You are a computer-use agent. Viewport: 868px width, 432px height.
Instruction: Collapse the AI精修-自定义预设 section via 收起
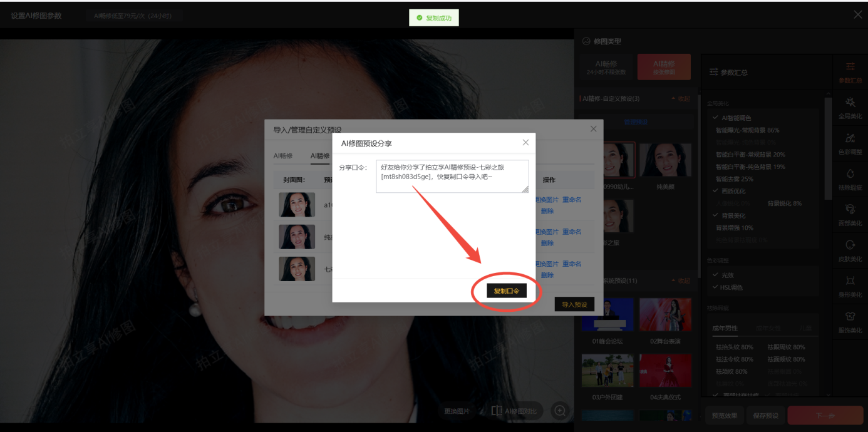point(680,99)
